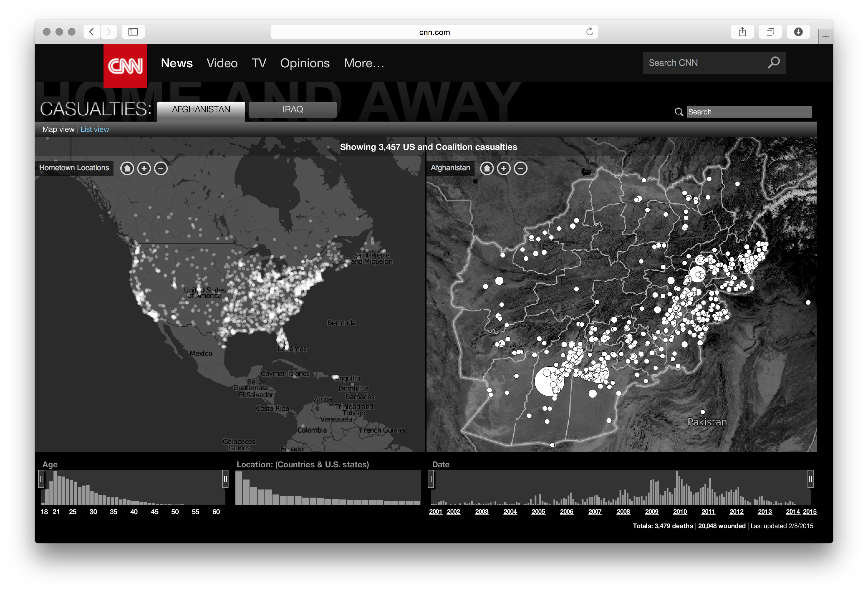Open the browser downloads button
This screenshot has height=593, width=868.
[798, 32]
